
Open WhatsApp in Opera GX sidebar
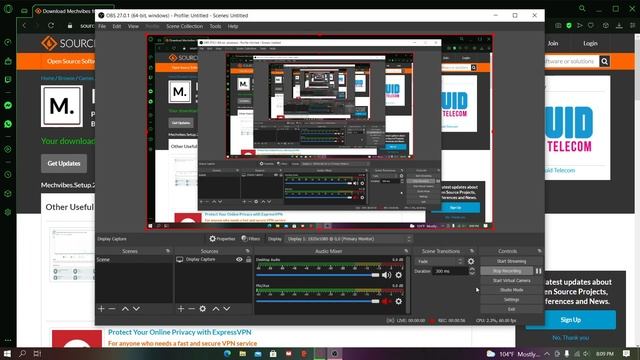[8, 124]
